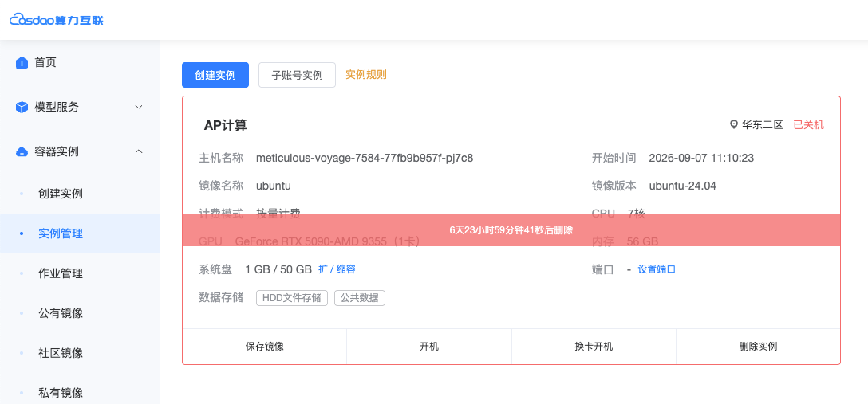Click the start time 2026-09-07 11:10:23
The width and height of the screenshot is (868, 404).
pos(701,158)
